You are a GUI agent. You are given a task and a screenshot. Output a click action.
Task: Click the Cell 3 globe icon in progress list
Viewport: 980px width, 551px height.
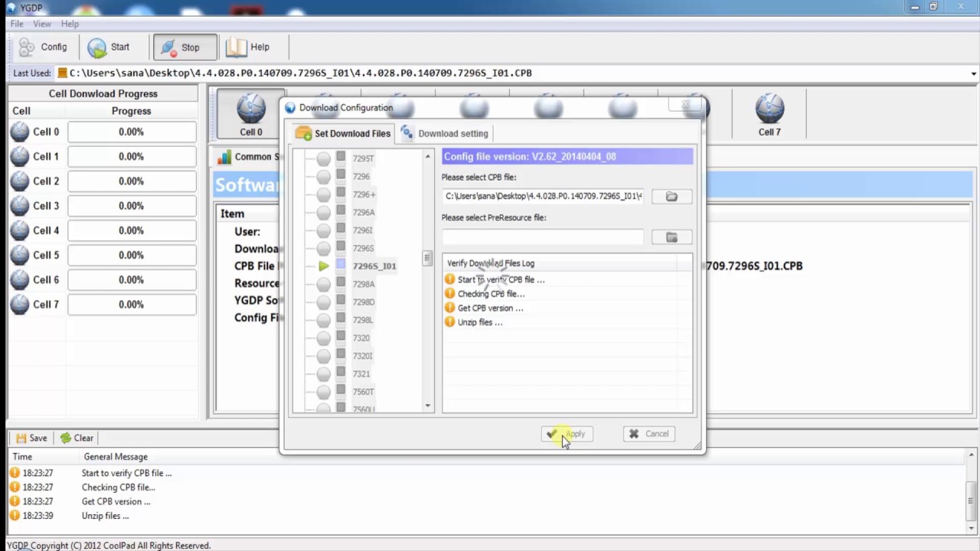(20, 205)
